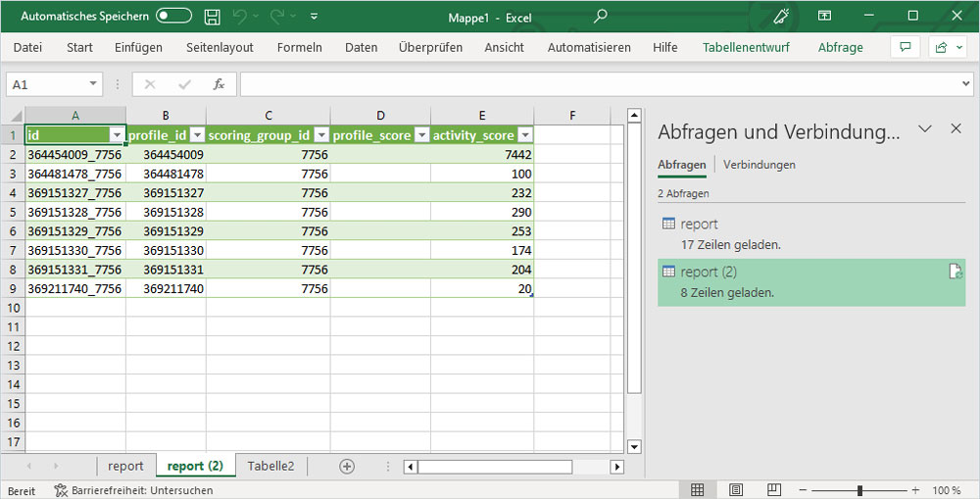Click the Redo arrow icon
The width and height of the screenshot is (980, 499).
(277, 17)
